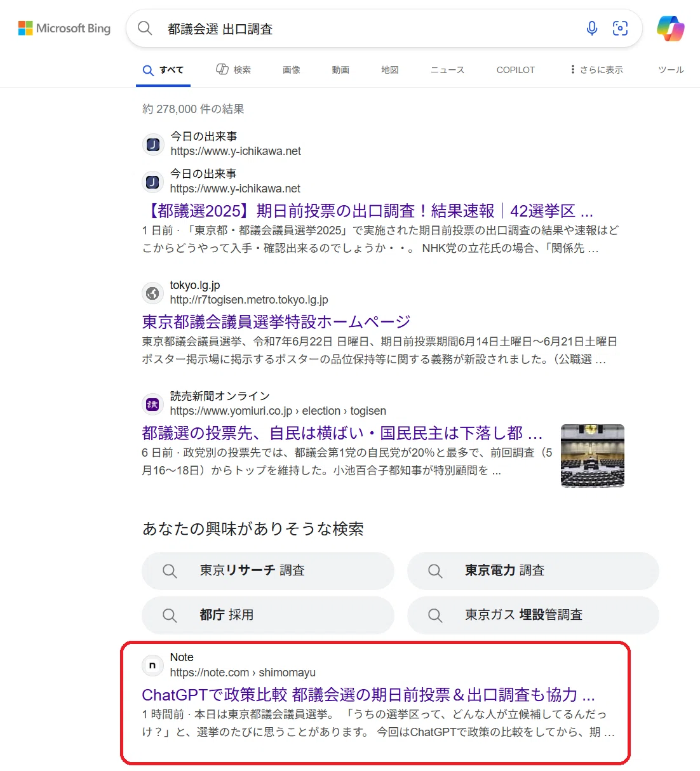Click into the search query text field

pyautogui.click(x=368, y=29)
